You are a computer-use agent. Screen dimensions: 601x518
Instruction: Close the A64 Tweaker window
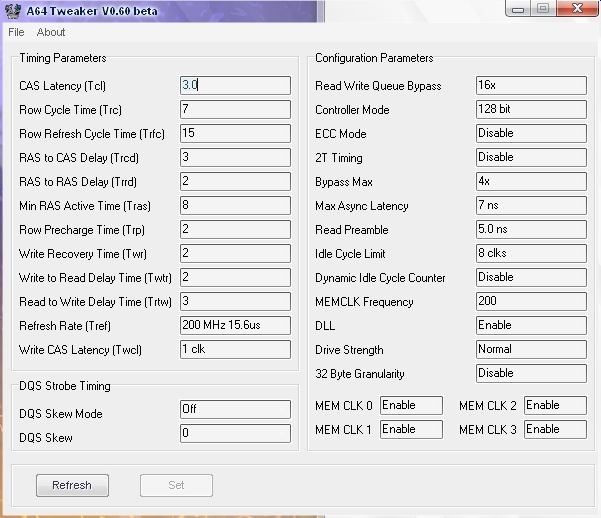coord(577,8)
